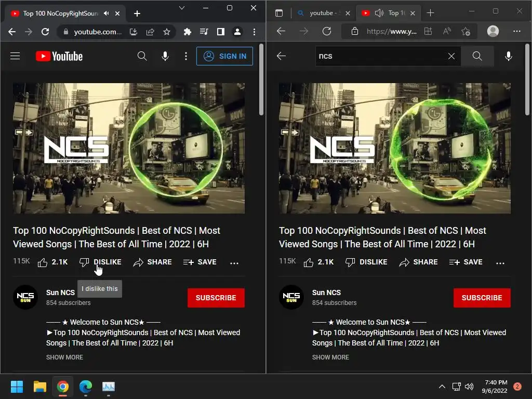Click Edge address bar URL
532x399 pixels.
pyautogui.click(x=391, y=32)
